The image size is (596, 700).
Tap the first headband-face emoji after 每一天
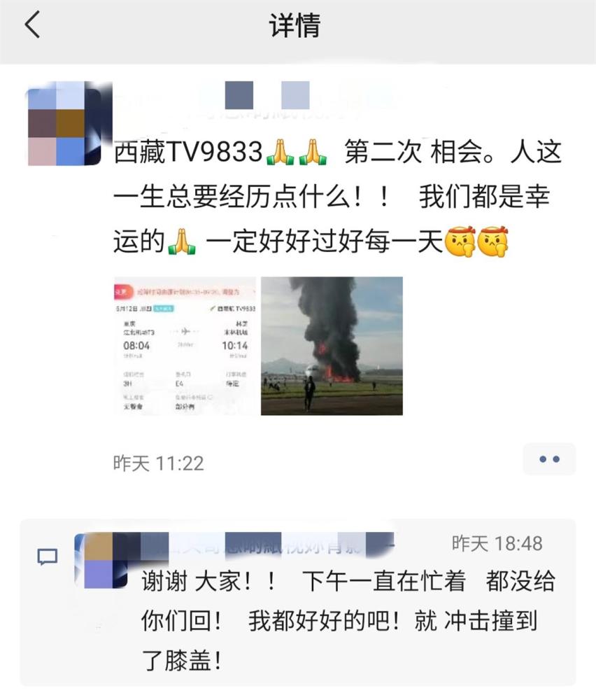point(460,241)
